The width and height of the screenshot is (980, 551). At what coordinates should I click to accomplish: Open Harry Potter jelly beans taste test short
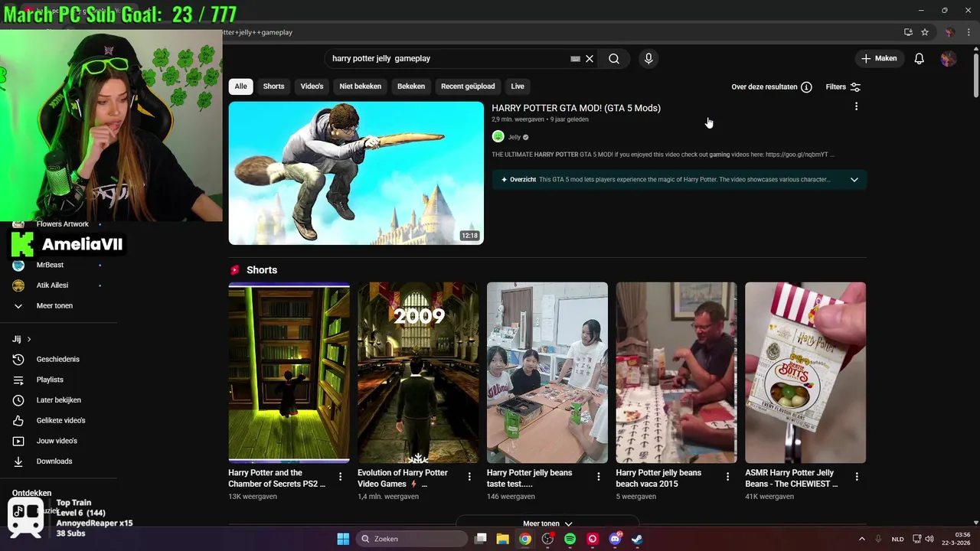pyautogui.click(x=547, y=373)
